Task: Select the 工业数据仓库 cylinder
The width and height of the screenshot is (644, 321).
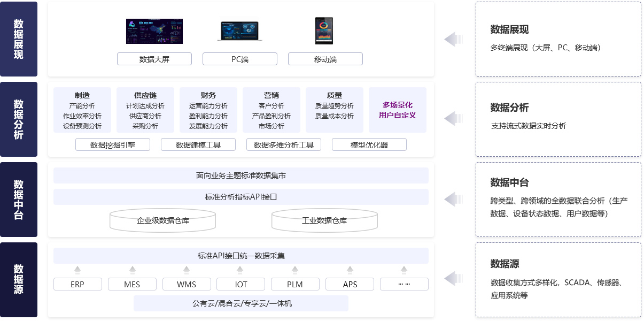Action: tap(324, 220)
